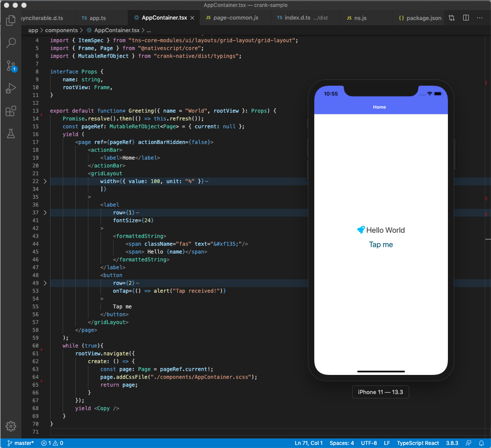Change indentation via Spaces: 4

tap(342, 443)
